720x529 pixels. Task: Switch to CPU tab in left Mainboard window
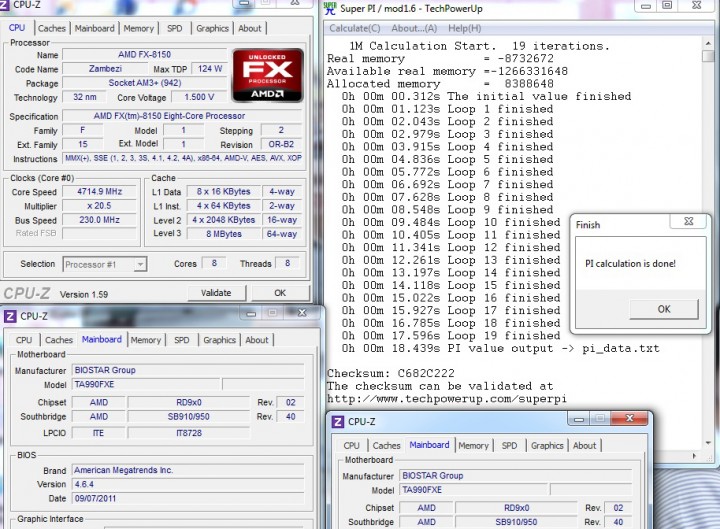(x=24, y=340)
